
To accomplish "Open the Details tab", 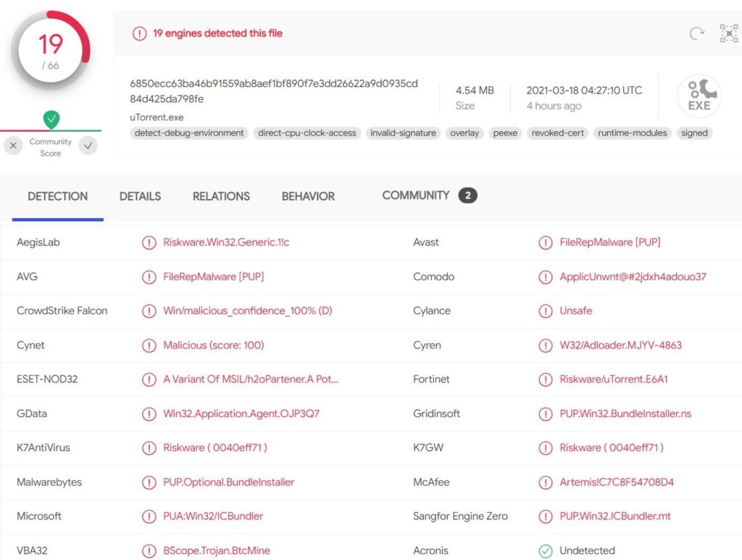I will [140, 196].
